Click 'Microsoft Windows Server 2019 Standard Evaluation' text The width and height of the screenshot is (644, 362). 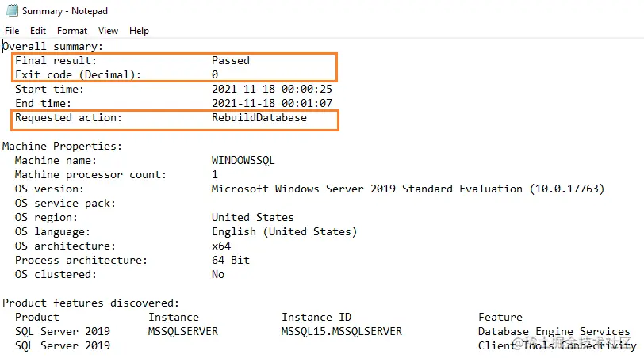tap(366, 189)
